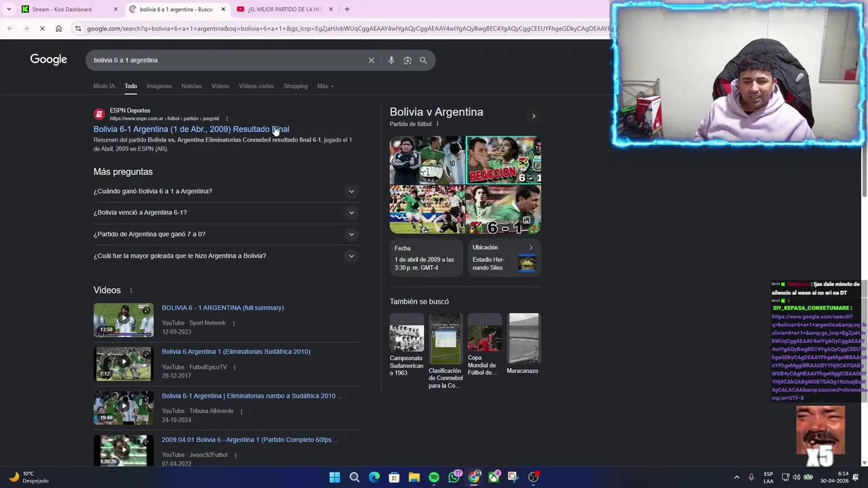Open options for Tribuna Albiverde video

coord(241,411)
